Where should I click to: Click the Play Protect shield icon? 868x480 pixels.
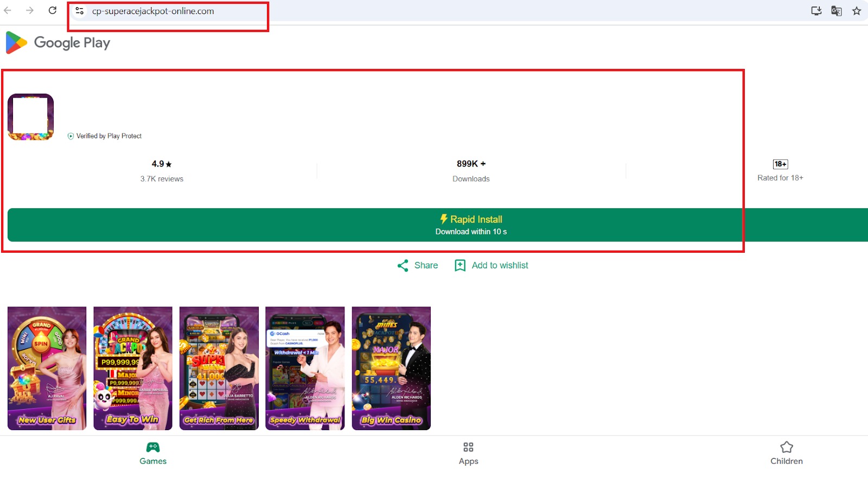click(71, 136)
